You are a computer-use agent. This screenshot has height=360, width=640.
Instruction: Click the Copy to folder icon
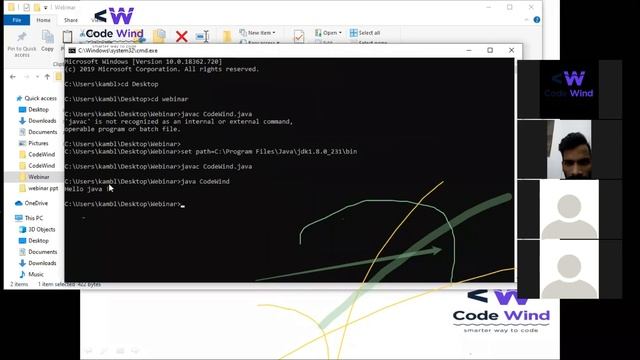tap(159, 36)
